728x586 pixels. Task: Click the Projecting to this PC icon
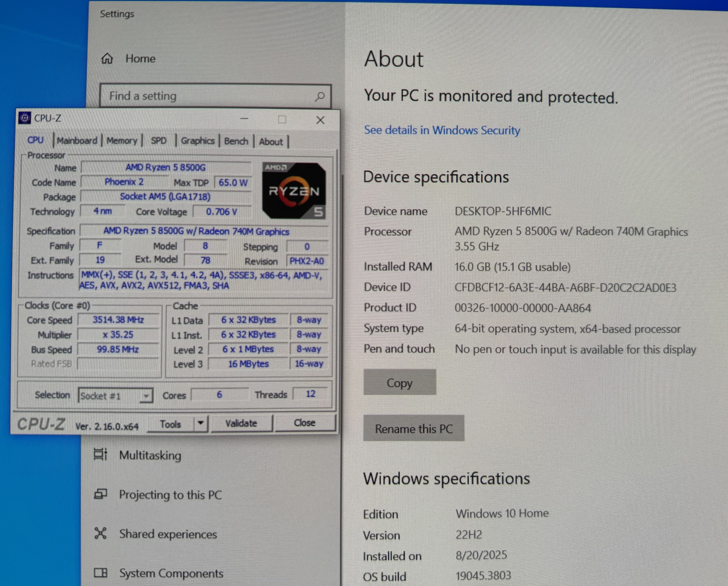(100, 494)
